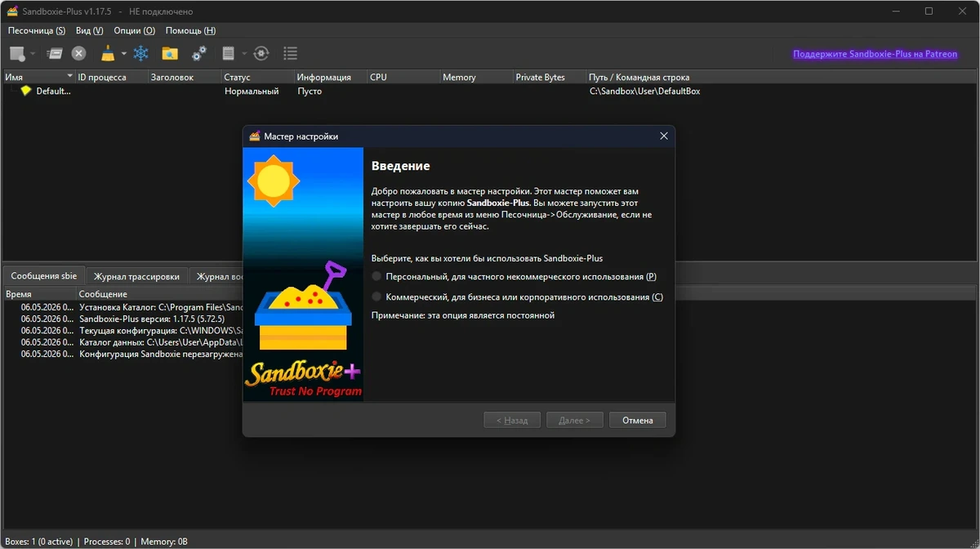Click the Имя column header

[38, 77]
